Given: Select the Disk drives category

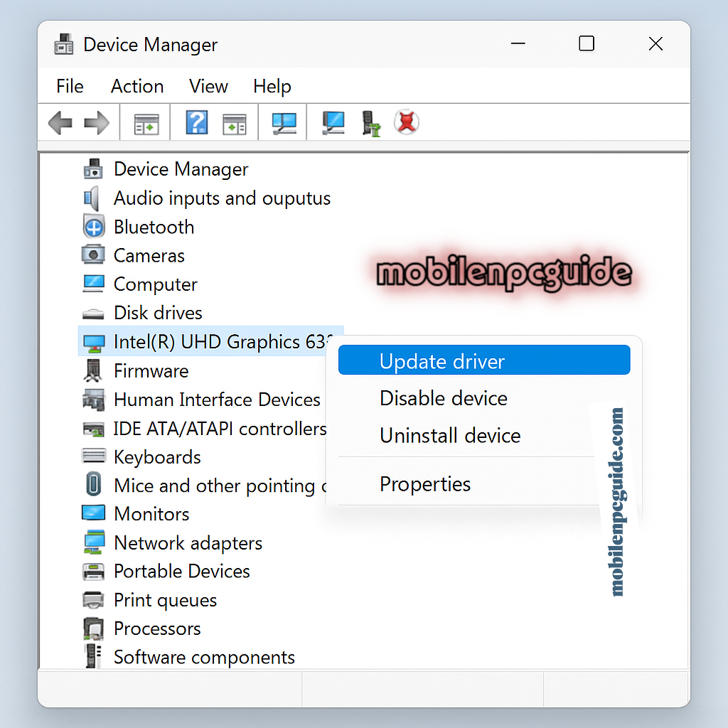Looking at the screenshot, I should pyautogui.click(x=158, y=313).
